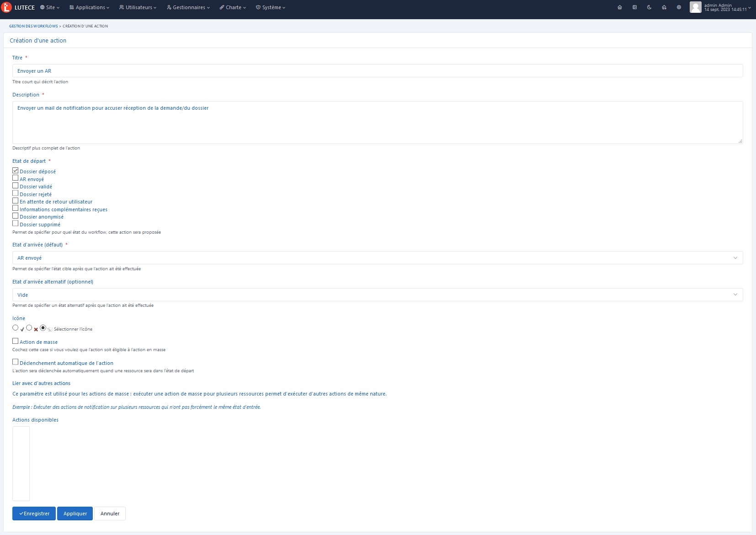Select the red X icon radio option
756x535 pixels.
click(29, 327)
